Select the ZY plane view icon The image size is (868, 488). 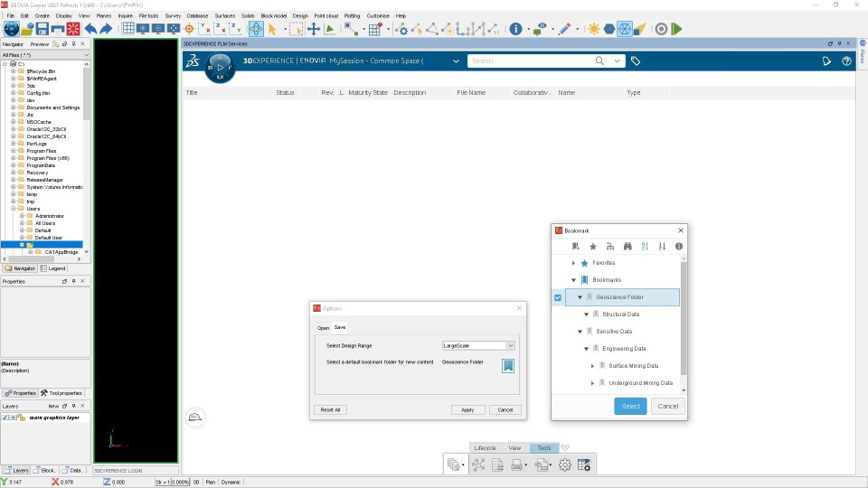pyautogui.click(x=235, y=29)
